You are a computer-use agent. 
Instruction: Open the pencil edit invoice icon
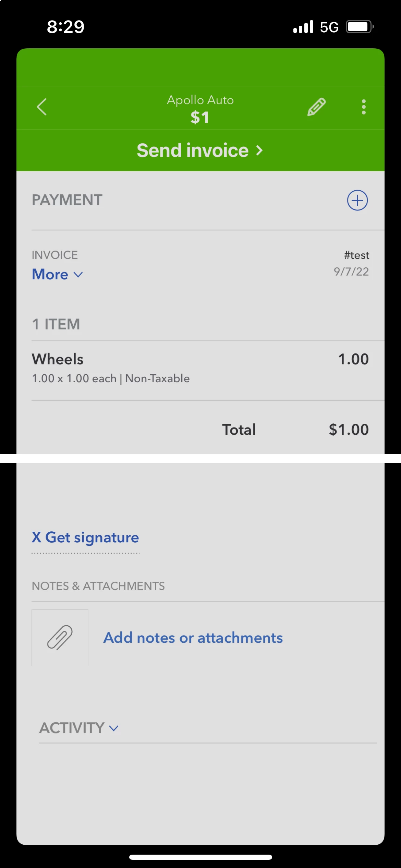[x=316, y=107]
